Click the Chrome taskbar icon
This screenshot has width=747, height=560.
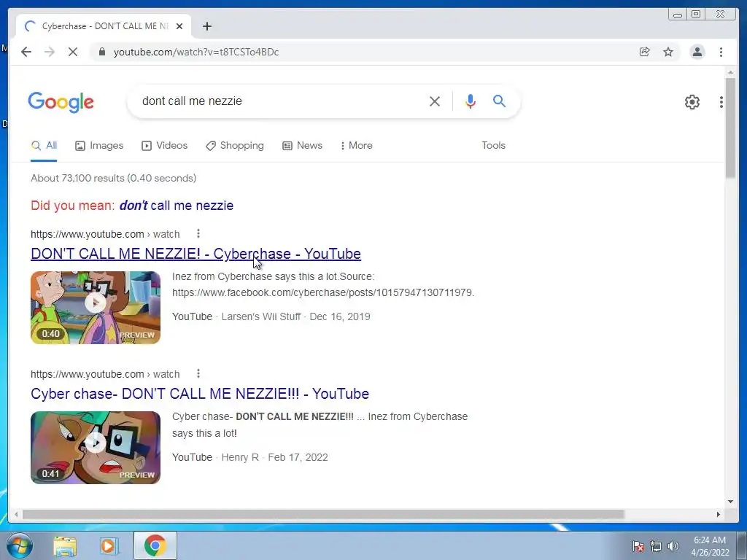(x=155, y=545)
